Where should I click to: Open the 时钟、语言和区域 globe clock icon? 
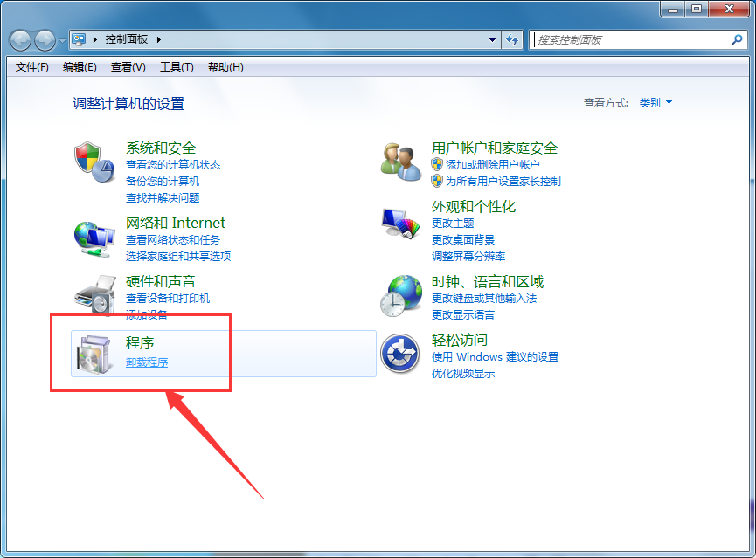point(401,296)
